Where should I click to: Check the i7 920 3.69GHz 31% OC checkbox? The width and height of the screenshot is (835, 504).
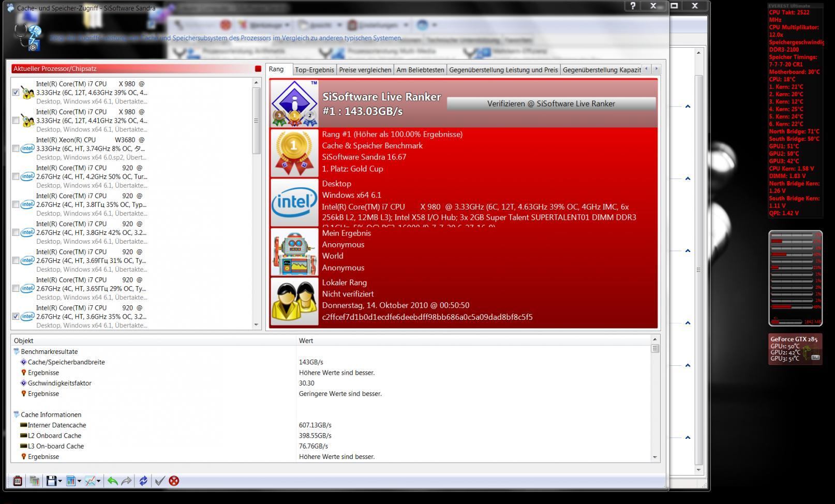click(16, 260)
